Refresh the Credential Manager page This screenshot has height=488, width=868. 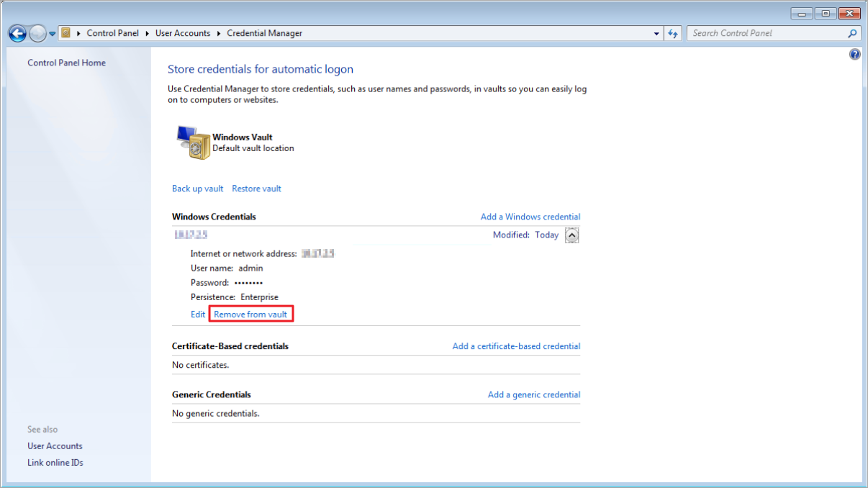[x=673, y=34]
